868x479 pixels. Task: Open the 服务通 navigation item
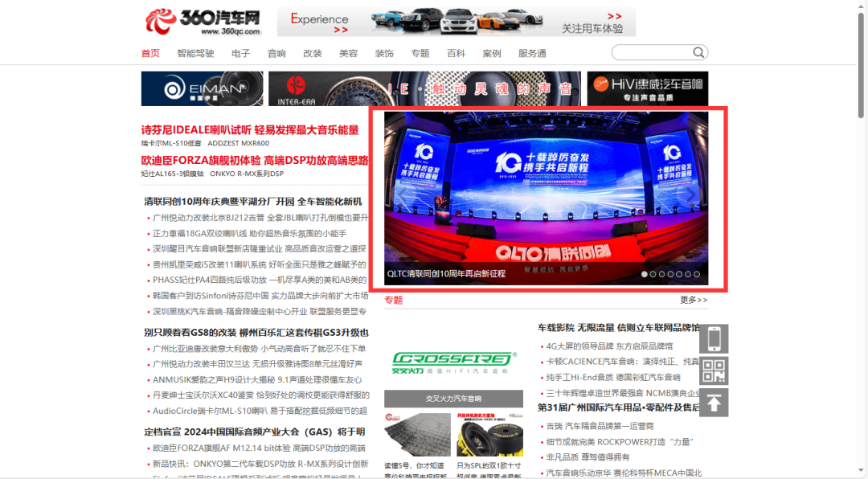[x=533, y=53]
